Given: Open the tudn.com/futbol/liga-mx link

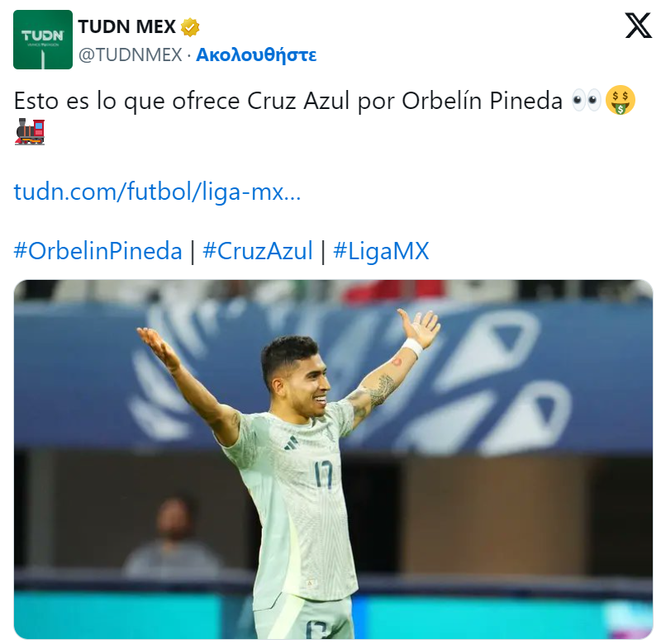Looking at the screenshot, I should (157, 192).
